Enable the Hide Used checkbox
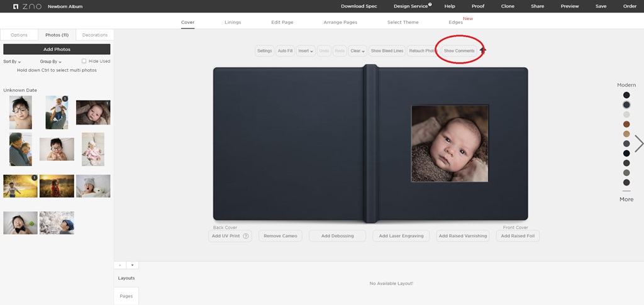 point(84,61)
